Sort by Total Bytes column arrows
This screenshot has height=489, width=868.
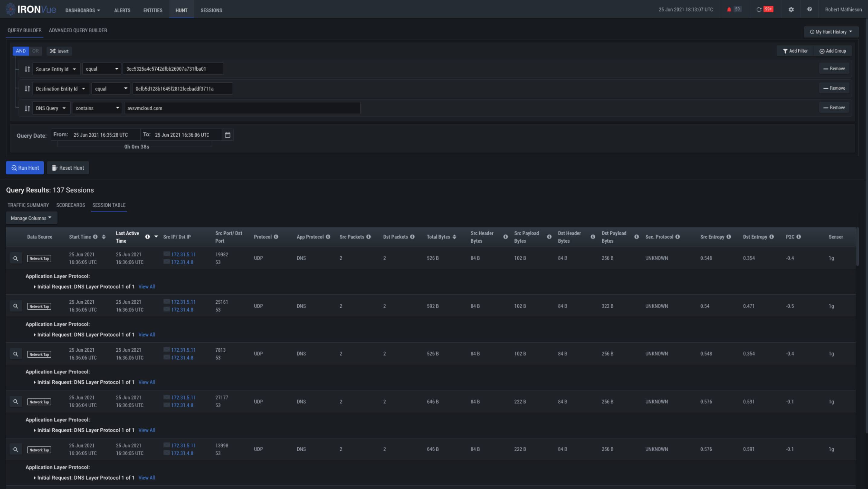[454, 237]
